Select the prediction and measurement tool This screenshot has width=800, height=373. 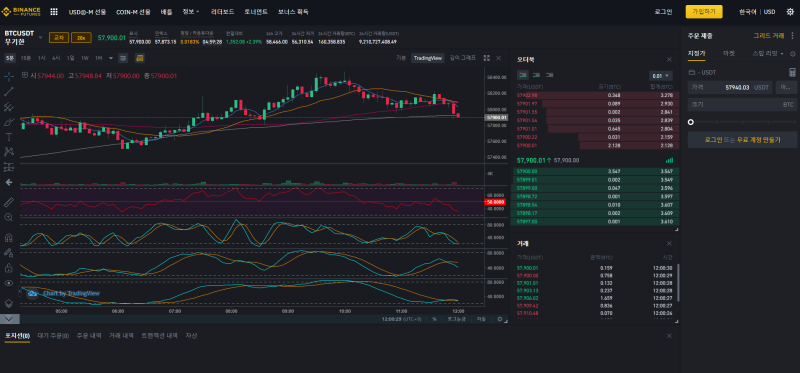[9, 166]
